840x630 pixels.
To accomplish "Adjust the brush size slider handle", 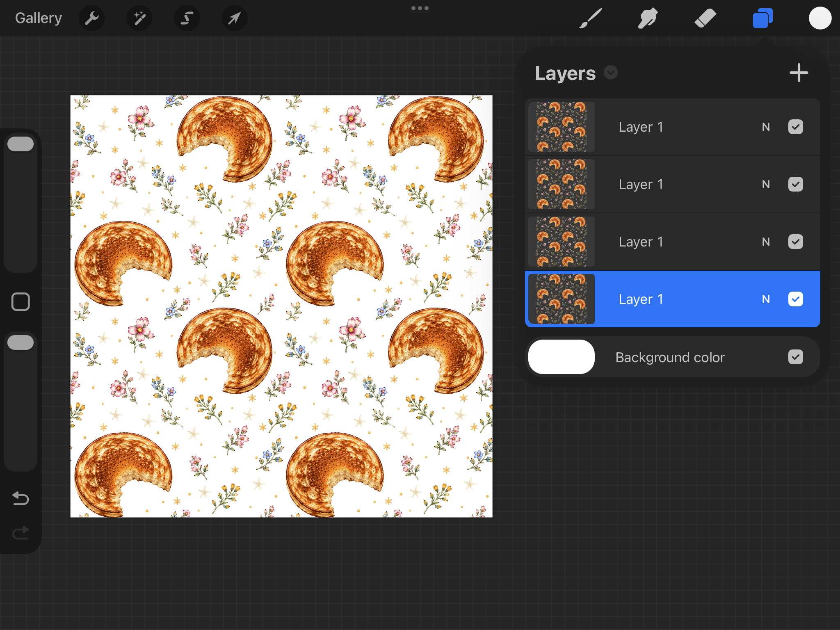I will pos(21,144).
